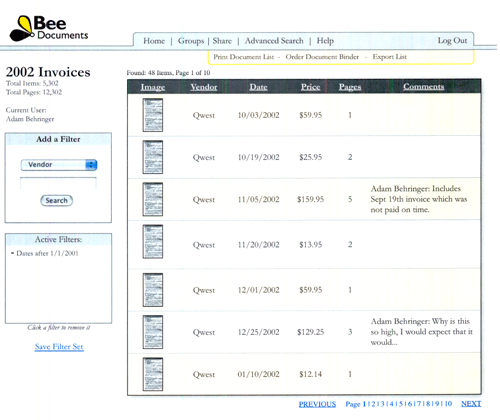The height and width of the screenshot is (420, 500).
Task: Sort by the Comments column header
Action: tap(423, 86)
